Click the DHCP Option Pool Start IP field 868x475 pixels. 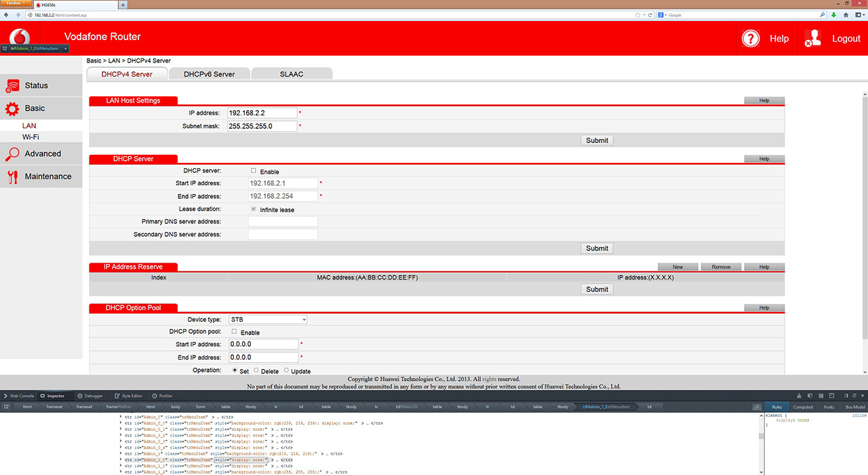[264, 345]
